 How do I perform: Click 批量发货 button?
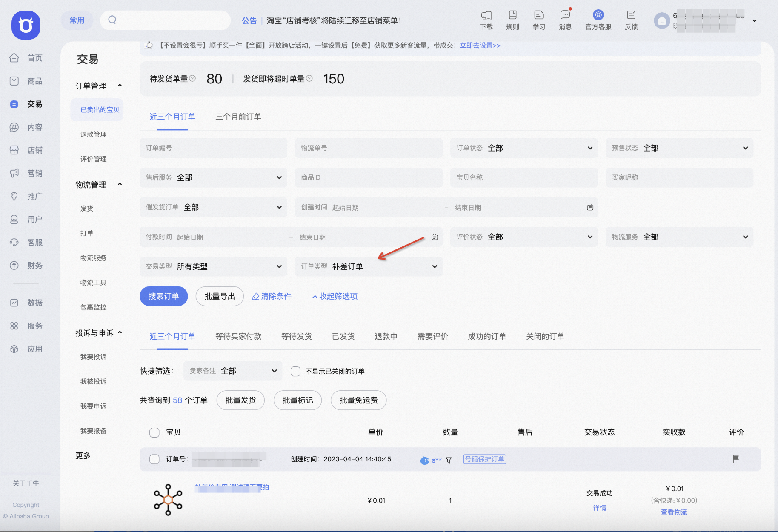point(240,400)
